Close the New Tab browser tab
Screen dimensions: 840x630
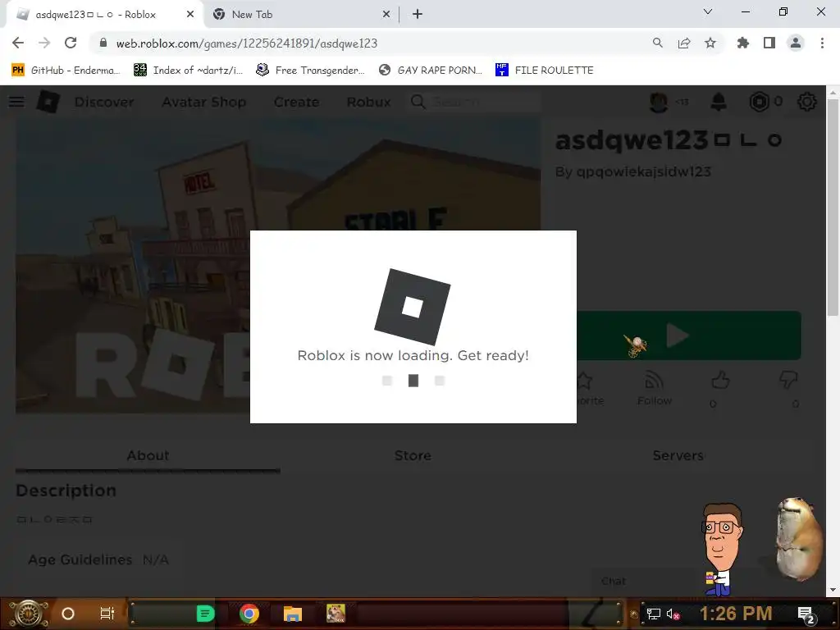(386, 15)
